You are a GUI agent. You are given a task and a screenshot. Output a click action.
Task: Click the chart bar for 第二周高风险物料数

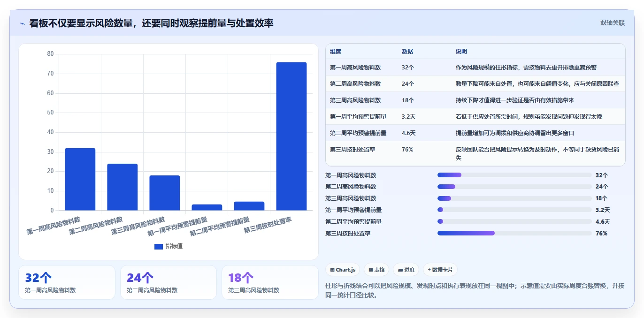click(x=123, y=187)
